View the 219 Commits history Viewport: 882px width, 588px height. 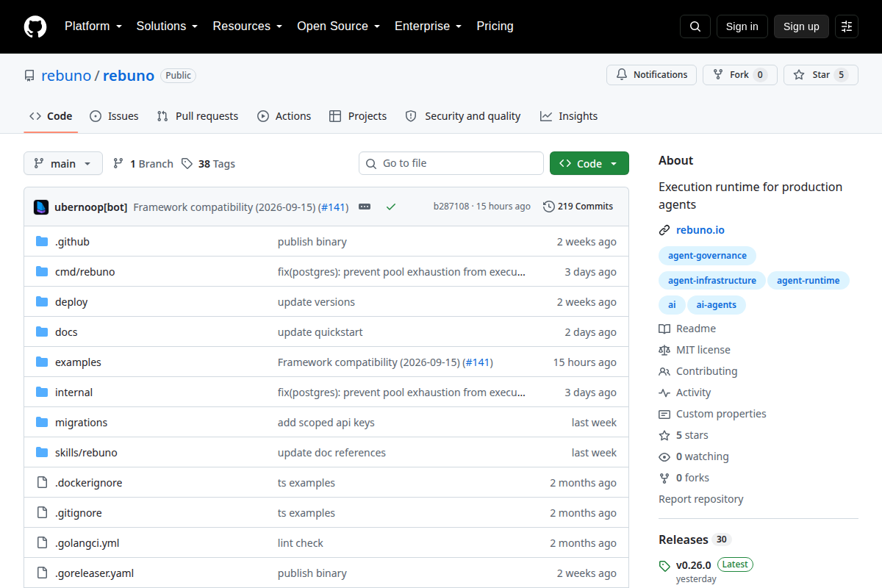pos(578,207)
